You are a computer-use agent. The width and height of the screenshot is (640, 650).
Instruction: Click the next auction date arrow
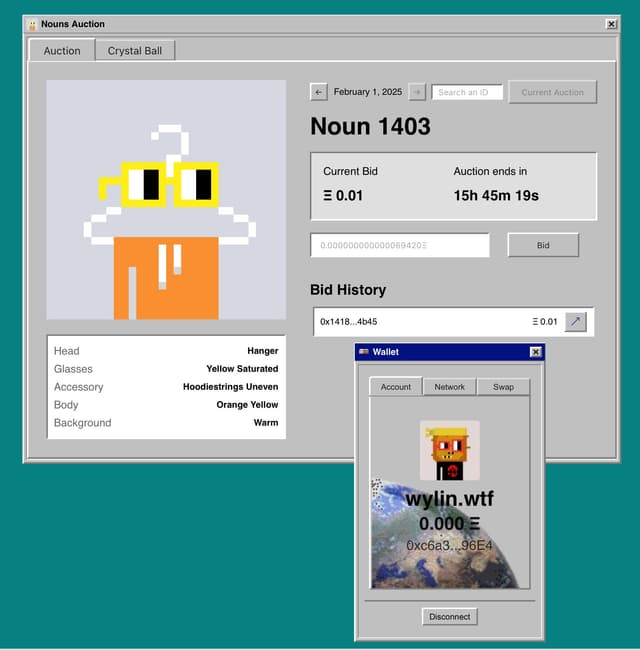pos(417,92)
